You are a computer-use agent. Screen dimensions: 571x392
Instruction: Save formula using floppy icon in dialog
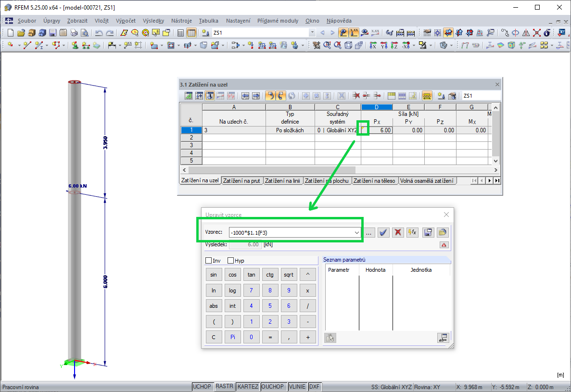point(428,232)
